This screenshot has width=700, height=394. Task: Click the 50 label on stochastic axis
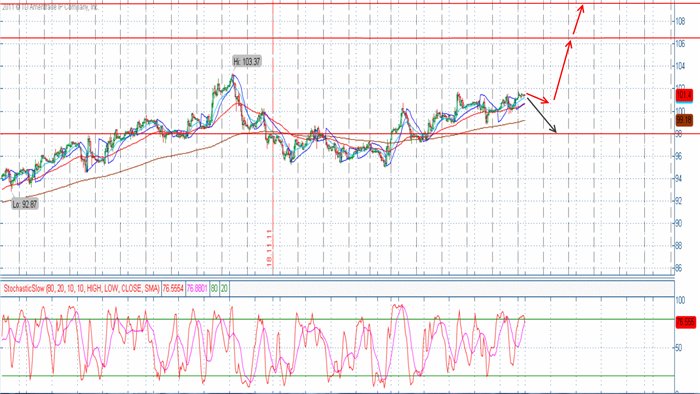point(679,347)
